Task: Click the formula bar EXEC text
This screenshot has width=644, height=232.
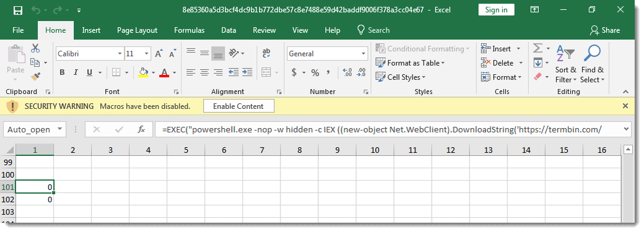Action: (x=382, y=130)
